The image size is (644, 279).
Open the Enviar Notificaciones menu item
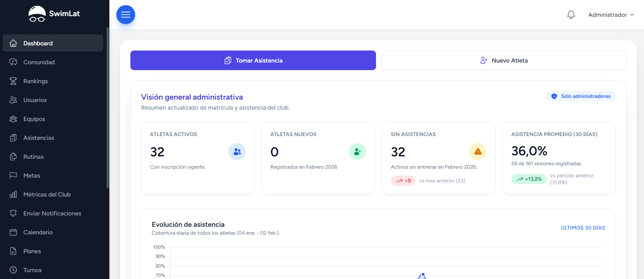pos(52,213)
